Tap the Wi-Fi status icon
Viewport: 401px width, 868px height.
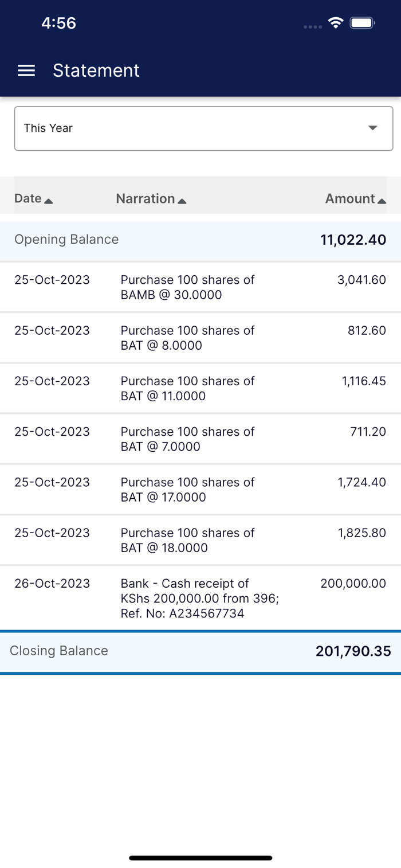335,23
